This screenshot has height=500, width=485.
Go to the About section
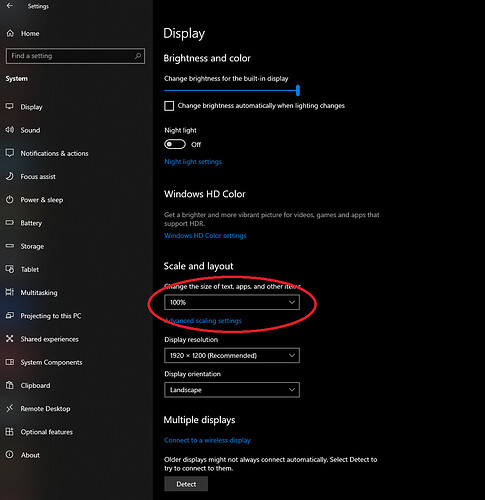pyautogui.click(x=30, y=455)
